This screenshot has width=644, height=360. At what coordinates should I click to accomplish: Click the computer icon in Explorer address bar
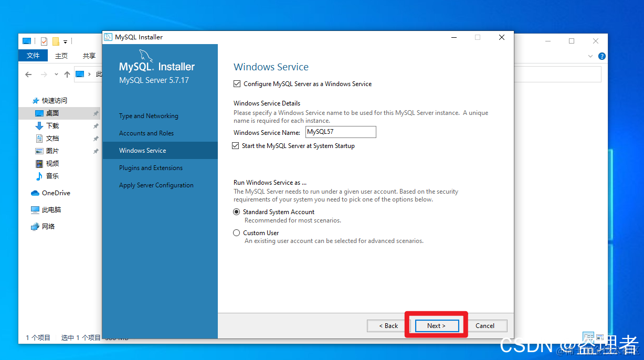[x=80, y=74]
